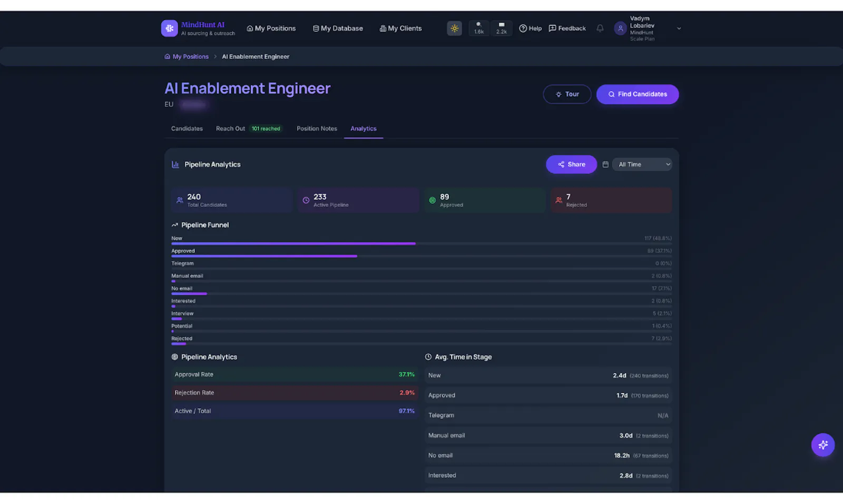Viewport: 843px width, 504px height.
Task: Click the 1.6k search credits counter
Action: click(478, 28)
